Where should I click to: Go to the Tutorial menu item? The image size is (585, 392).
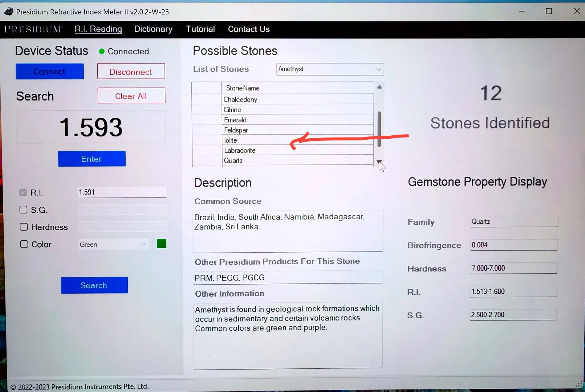pyautogui.click(x=200, y=29)
